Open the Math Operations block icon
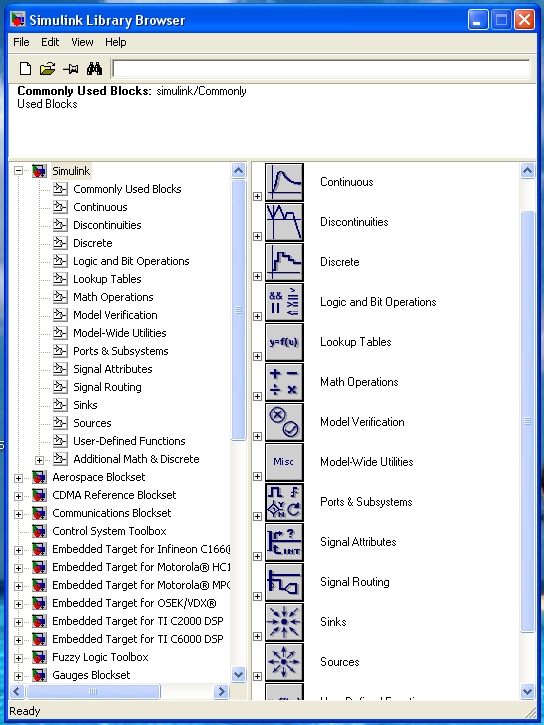Viewport: 544px width, 725px height. 284,382
